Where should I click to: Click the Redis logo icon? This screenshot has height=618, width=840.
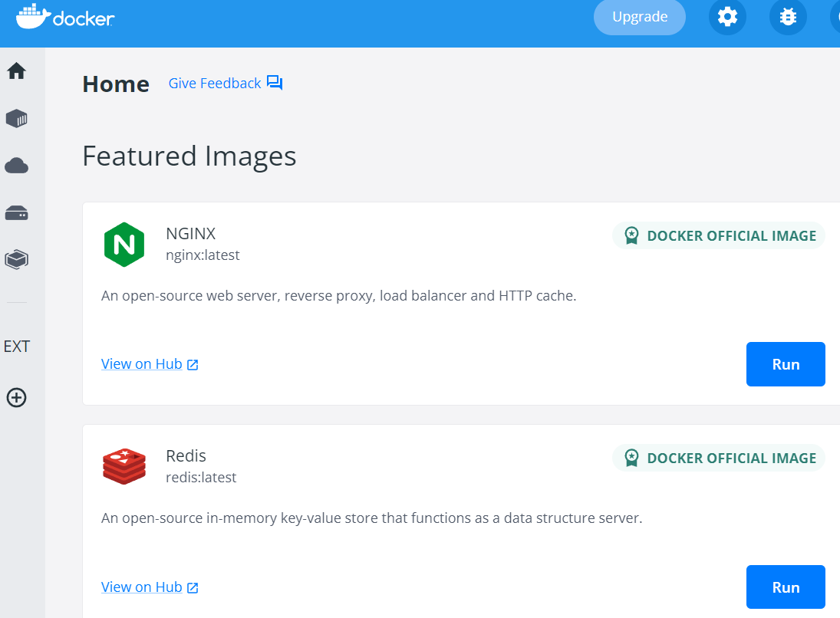pos(124,466)
